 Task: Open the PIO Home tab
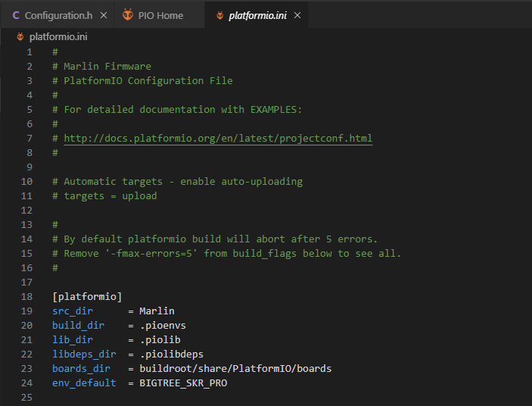click(x=159, y=15)
